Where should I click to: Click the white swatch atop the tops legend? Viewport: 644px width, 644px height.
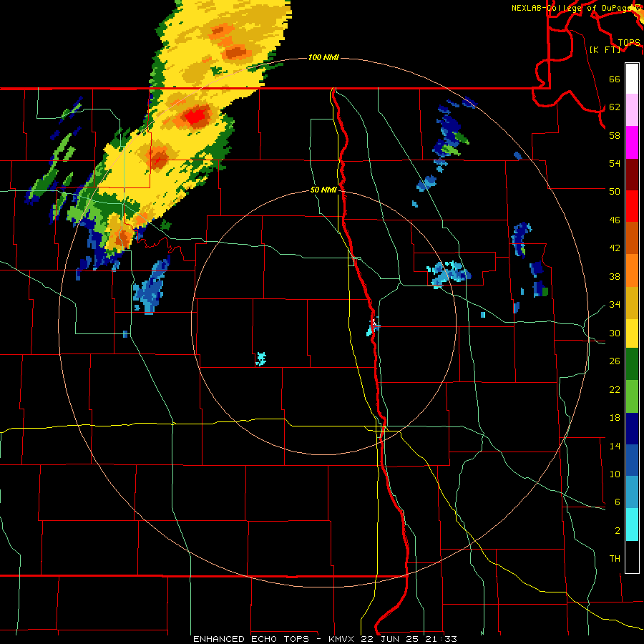(632, 79)
